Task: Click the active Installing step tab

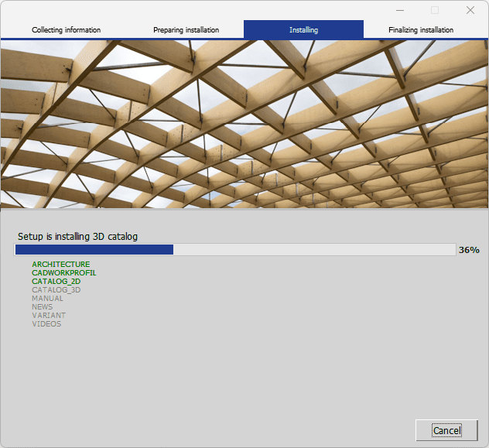Action: point(303,30)
